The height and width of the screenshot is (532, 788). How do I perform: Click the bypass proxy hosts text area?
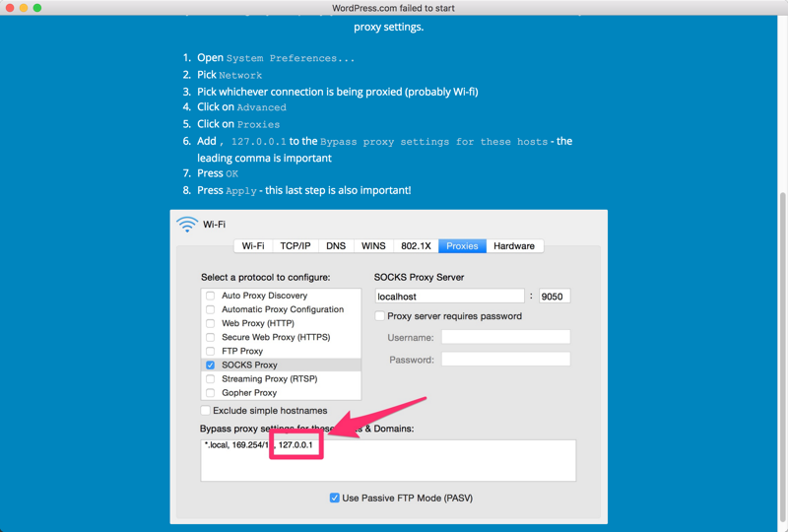point(388,461)
